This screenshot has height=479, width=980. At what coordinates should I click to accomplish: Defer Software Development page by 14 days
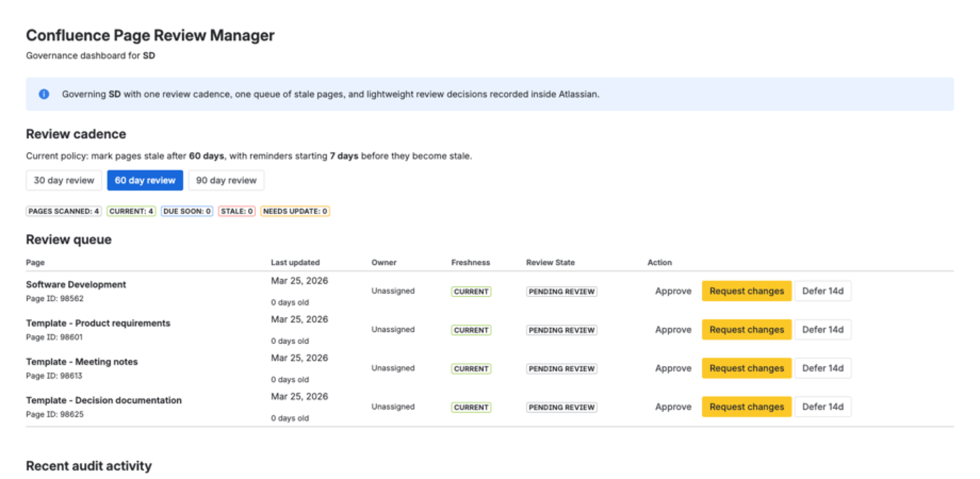[x=822, y=291]
